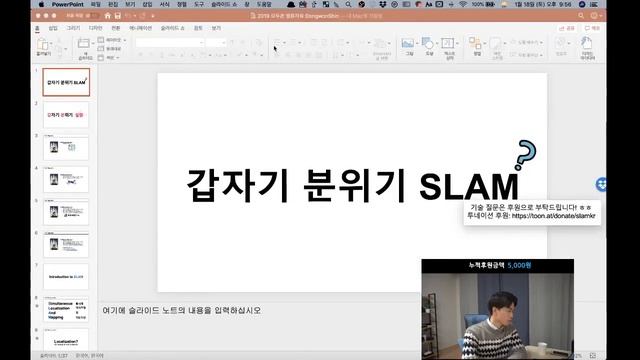Click the Design Ideas icon
Viewport: 640px width, 360px height.
pos(587,43)
